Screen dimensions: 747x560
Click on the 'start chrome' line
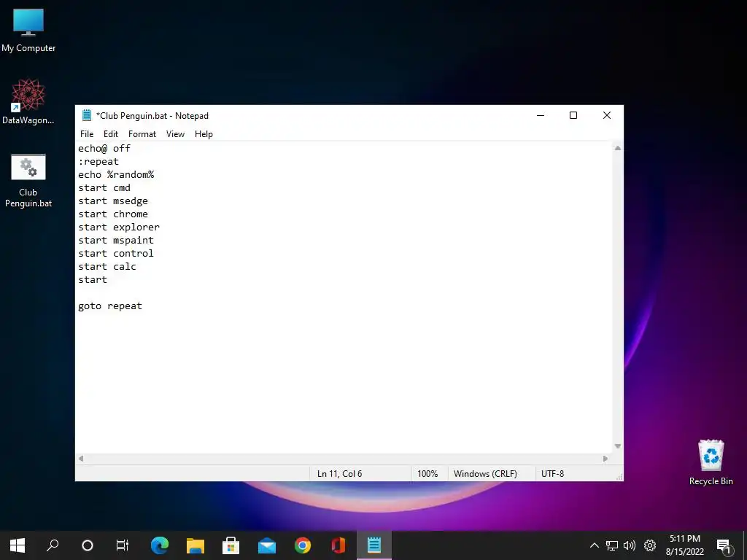click(x=113, y=214)
